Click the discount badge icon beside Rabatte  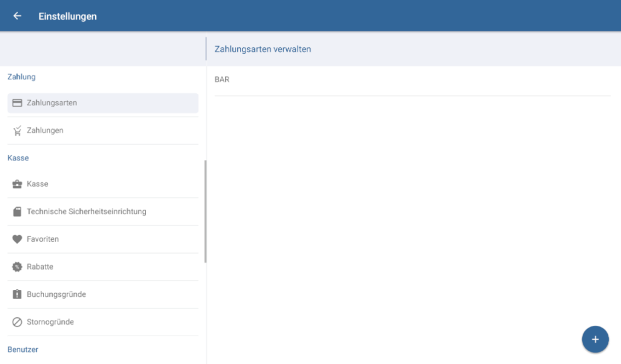(17, 267)
